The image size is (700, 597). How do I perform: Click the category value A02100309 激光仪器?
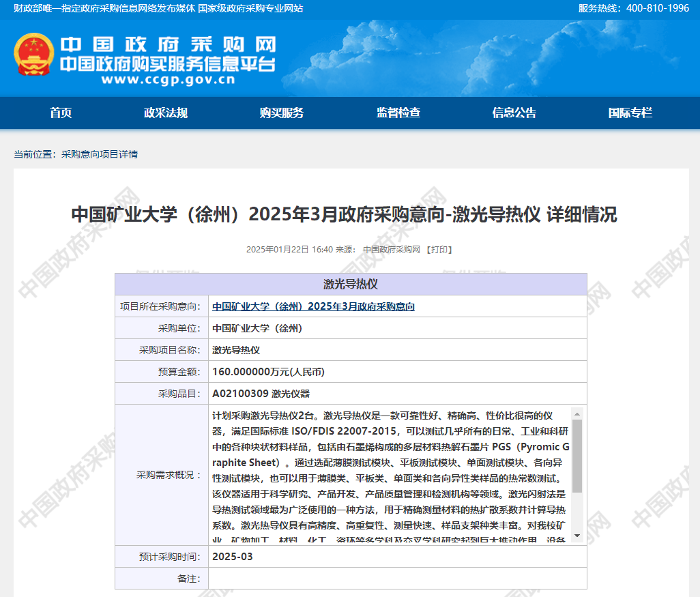point(261,394)
